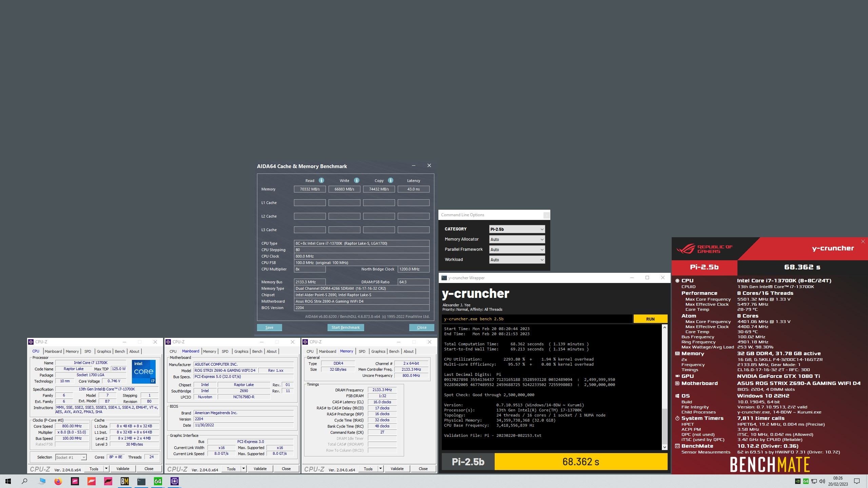
Task: Open Memory tab in CPU-Z Mainboard window
Action: click(x=210, y=351)
